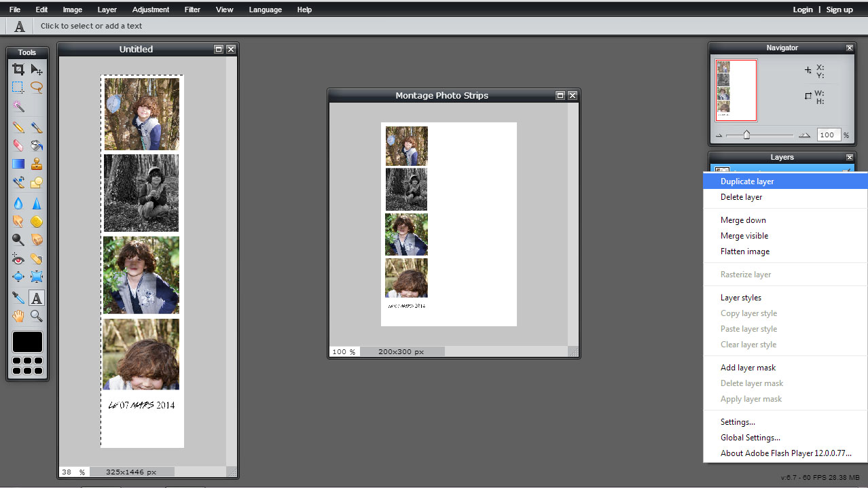Choose the Eraser tool
Screen dimensions: 868x488
[18, 145]
